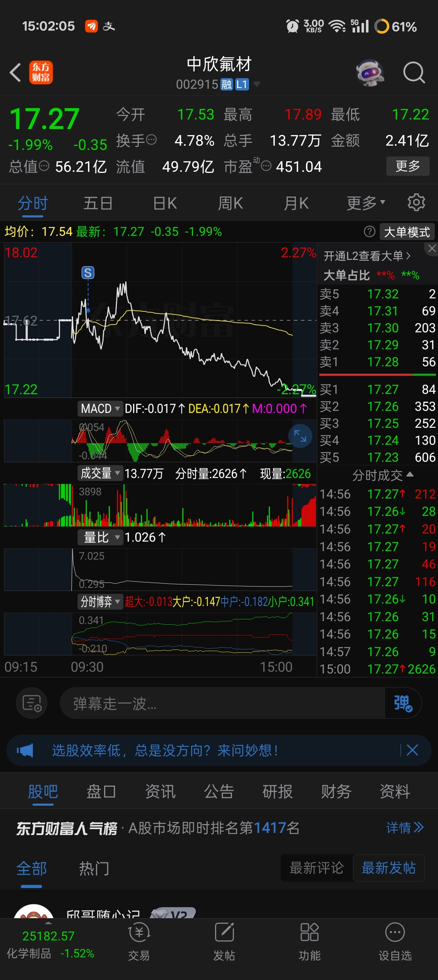Switch to 周K chart tab
Image resolution: width=438 pixels, height=980 pixels.
tap(230, 203)
